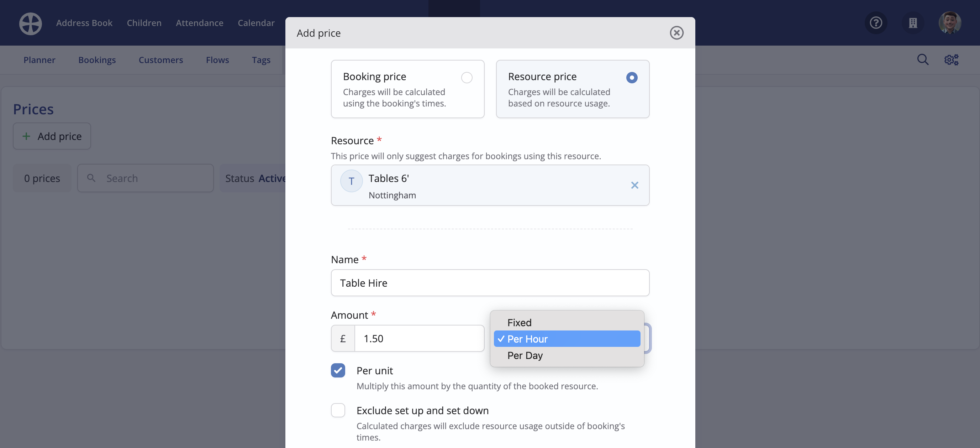Open the user profile avatar

(x=949, y=23)
